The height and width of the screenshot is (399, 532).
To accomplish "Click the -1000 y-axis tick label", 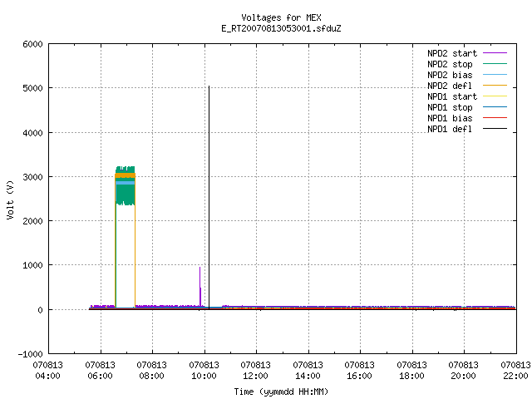I will (30, 354).
